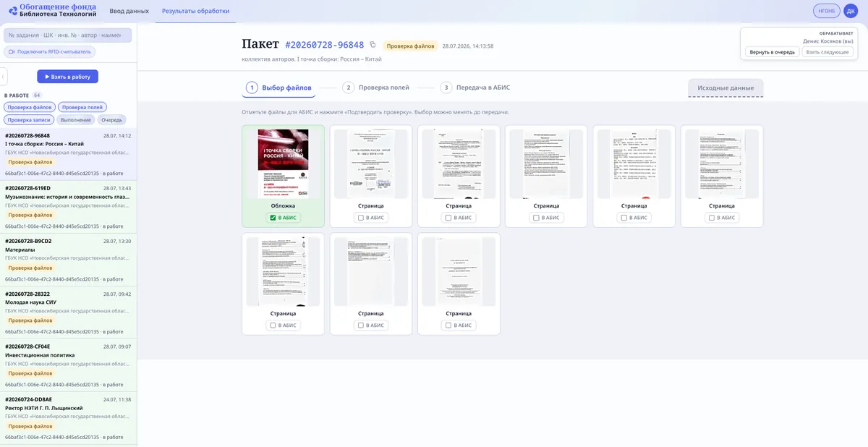Open the middle Страница thumbnail in bottom row
The height and width of the screenshot is (447, 868).
pos(371,271)
